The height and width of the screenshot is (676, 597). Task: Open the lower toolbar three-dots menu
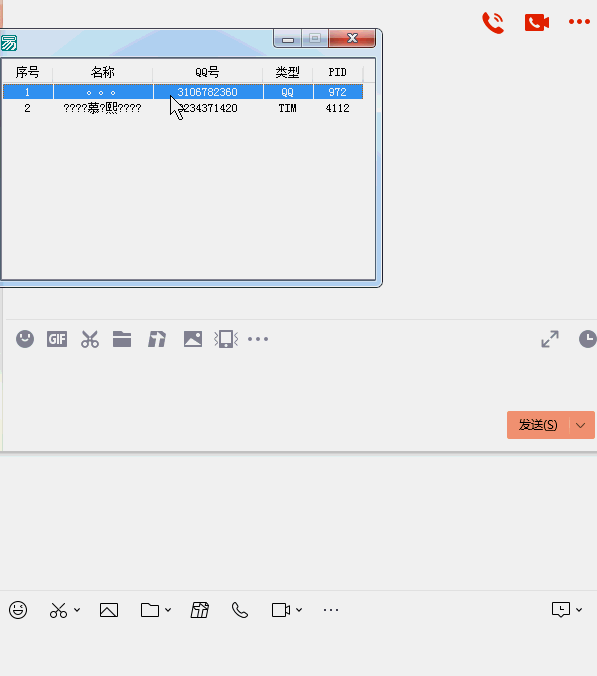pos(331,610)
